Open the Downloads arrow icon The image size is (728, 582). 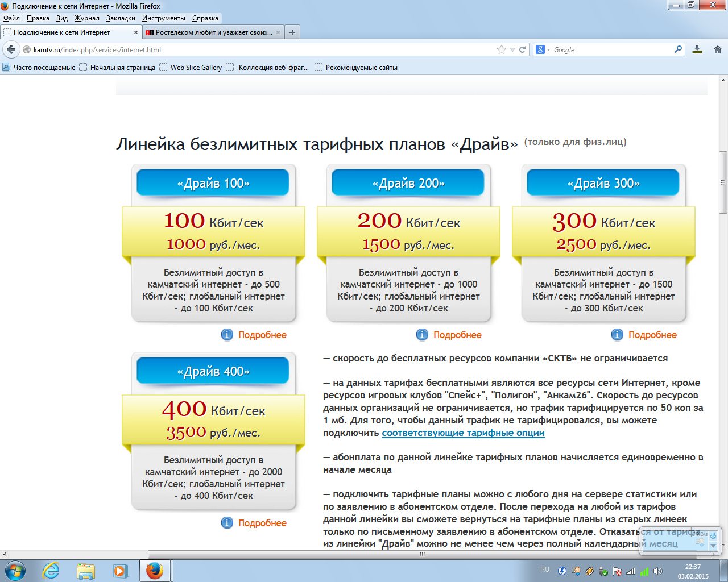[697, 49]
